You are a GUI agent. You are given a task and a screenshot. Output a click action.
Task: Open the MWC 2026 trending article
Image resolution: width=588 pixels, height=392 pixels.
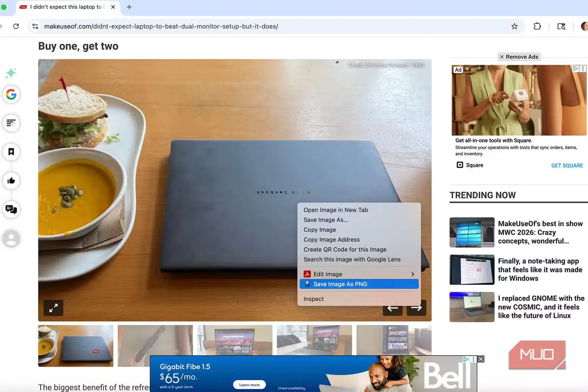[x=540, y=232]
